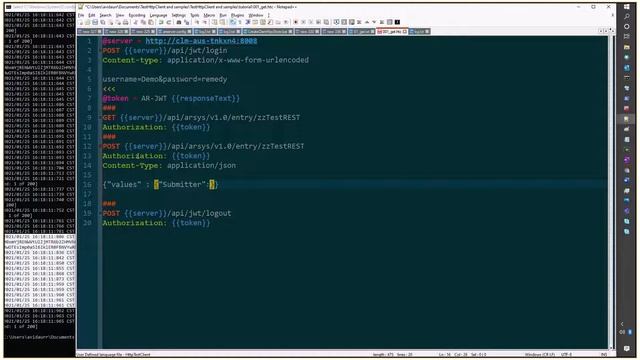Toggle the Indent Guide toolbar button
640x360 pixels.
point(247,22)
